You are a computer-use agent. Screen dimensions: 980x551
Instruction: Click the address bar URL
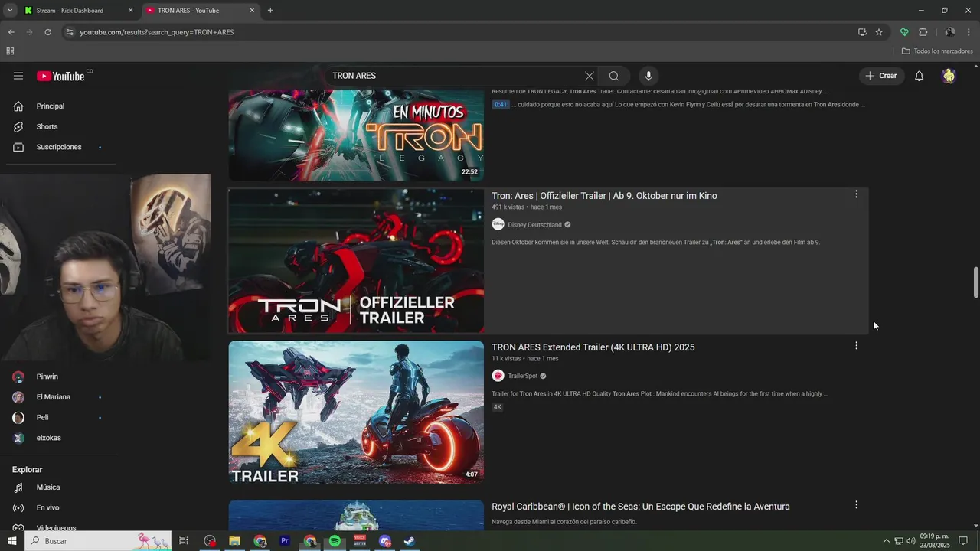[x=157, y=32]
